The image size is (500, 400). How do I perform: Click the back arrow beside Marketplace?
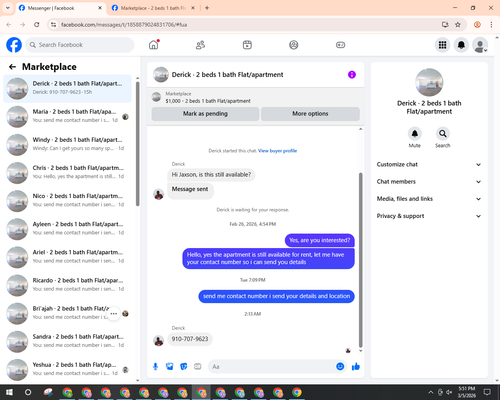[12, 67]
